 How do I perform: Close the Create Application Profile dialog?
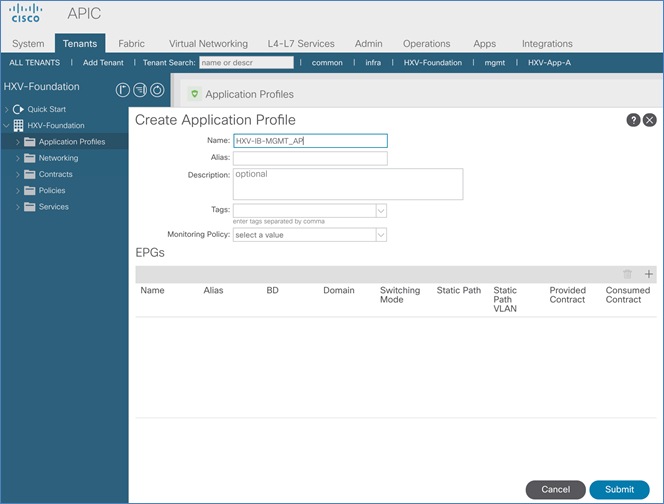tap(649, 120)
